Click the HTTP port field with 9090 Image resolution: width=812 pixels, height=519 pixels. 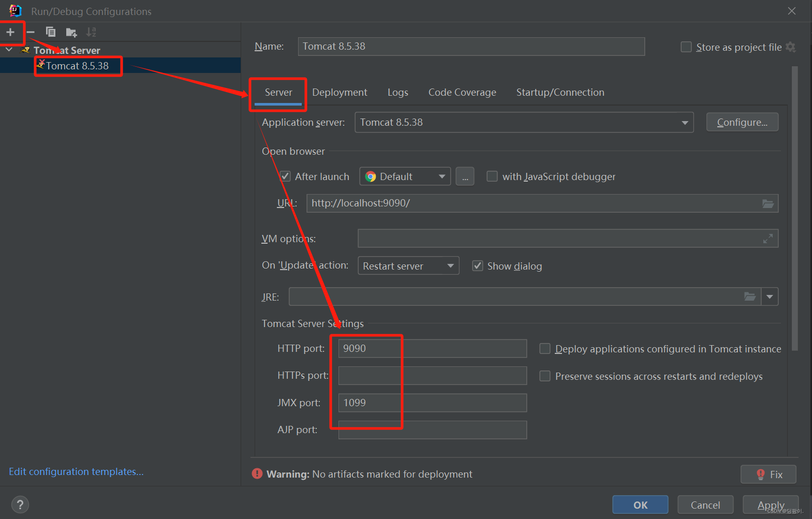tap(433, 348)
